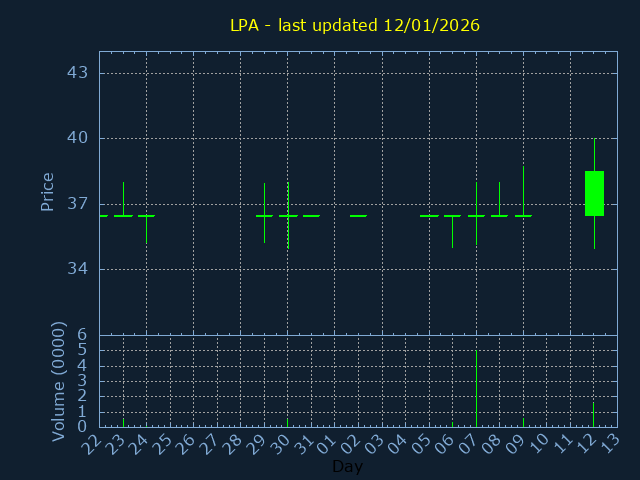The image size is (640, 480).
Task: Select day 30 on the x-axis
Action: click(281, 442)
